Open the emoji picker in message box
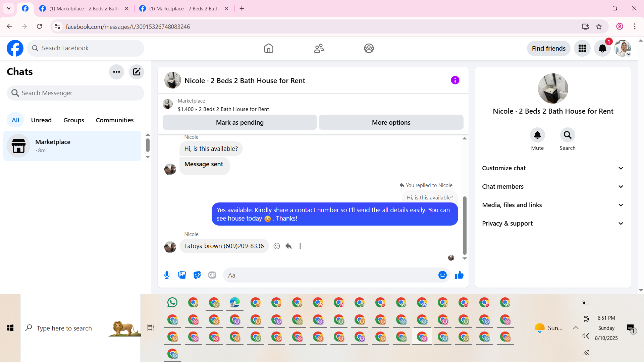644x362 pixels. [442, 275]
